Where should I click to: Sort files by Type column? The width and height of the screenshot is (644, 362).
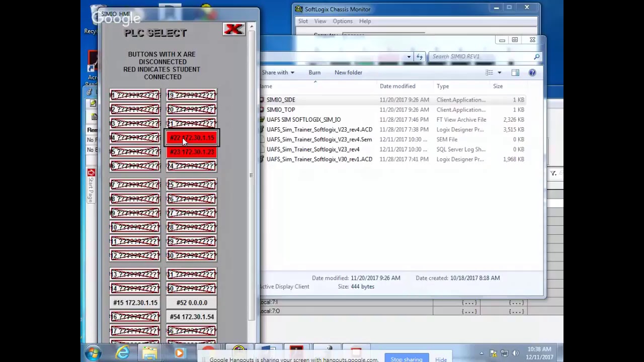443,86
